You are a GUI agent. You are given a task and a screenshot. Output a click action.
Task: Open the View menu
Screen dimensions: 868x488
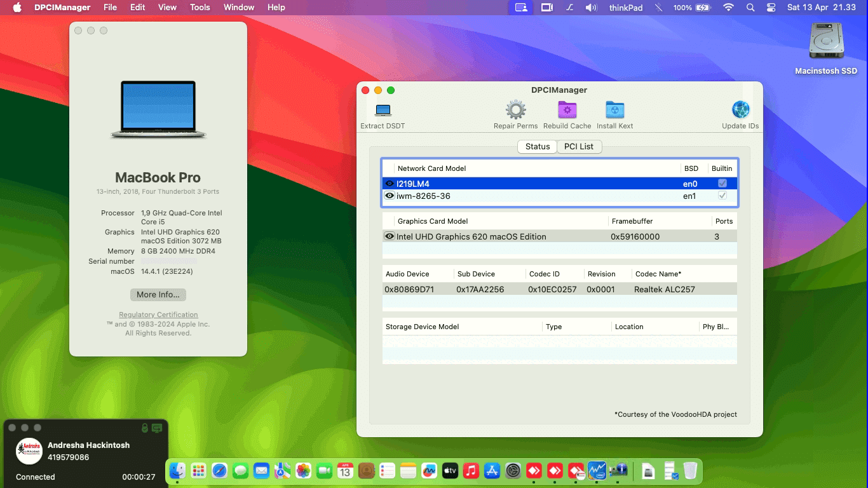click(167, 8)
